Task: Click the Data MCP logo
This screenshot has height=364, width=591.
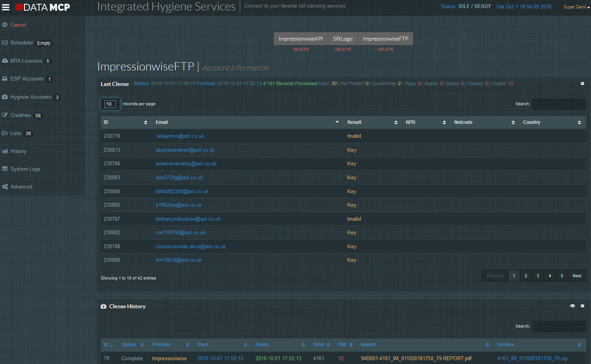Action: [43, 7]
